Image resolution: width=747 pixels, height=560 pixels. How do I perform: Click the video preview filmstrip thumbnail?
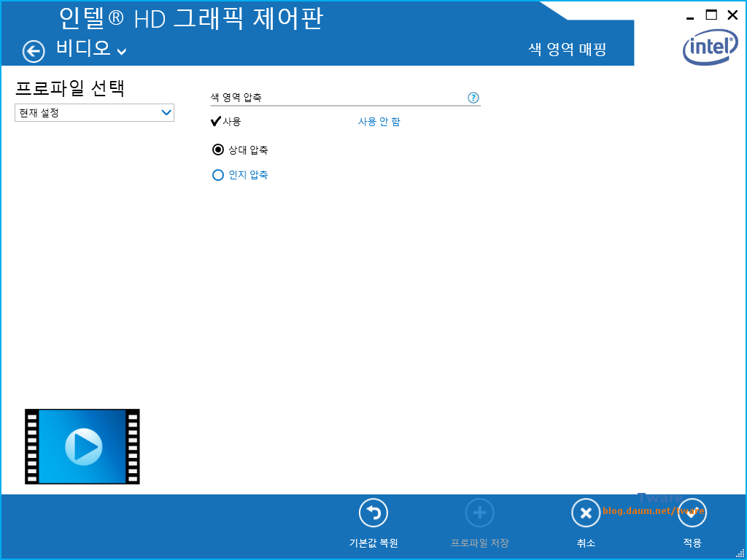point(82,447)
